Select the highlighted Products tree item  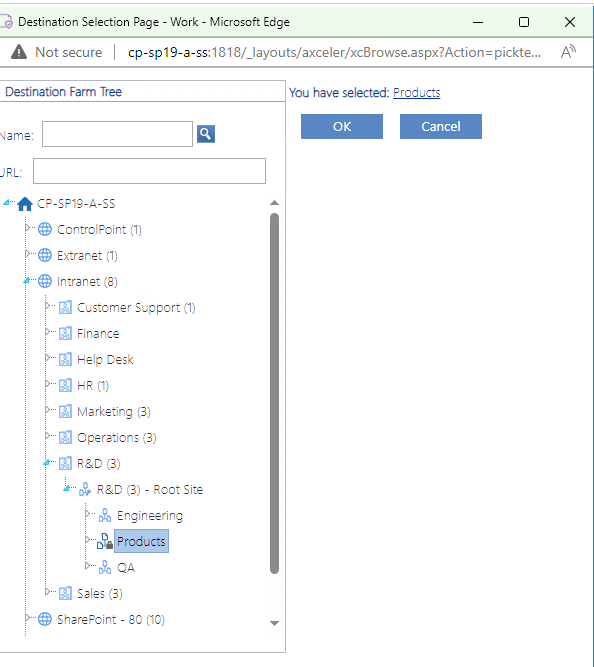pos(141,541)
